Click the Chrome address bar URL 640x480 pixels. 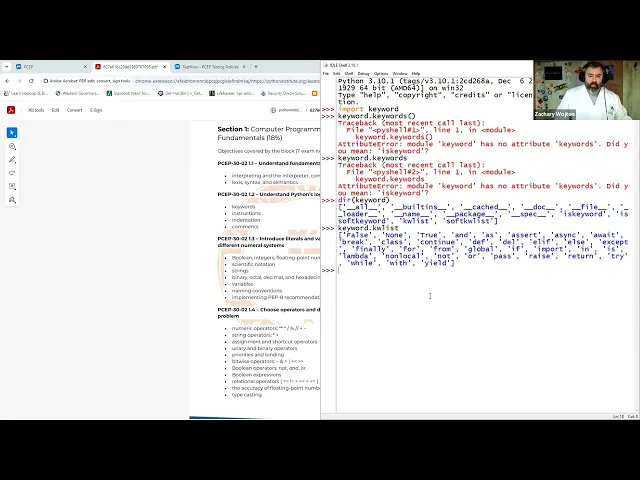pyautogui.click(x=227, y=81)
